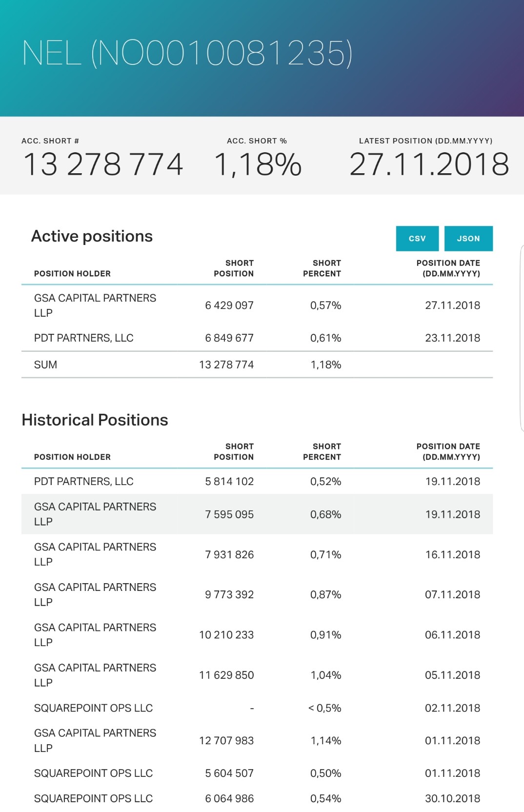524x812 pixels.
Task: Grab the page scrollbar handle on right edge
Action: (522, 339)
